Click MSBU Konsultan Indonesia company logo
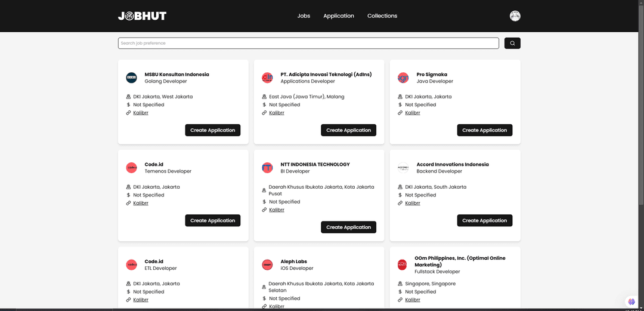 [x=131, y=78]
